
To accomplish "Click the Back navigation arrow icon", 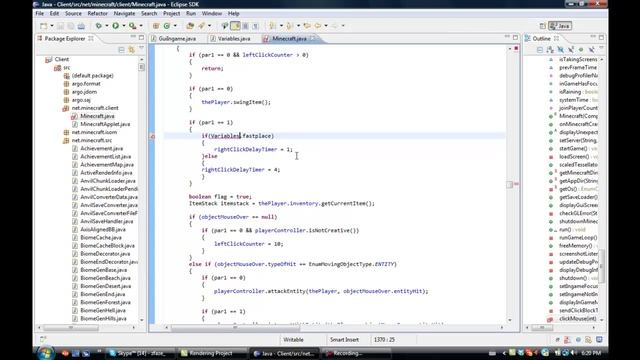I will (318, 26).
